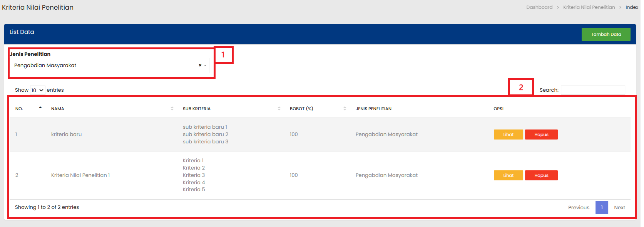
Task: Click the JENIS PENELITIAN column header
Action: coord(373,109)
